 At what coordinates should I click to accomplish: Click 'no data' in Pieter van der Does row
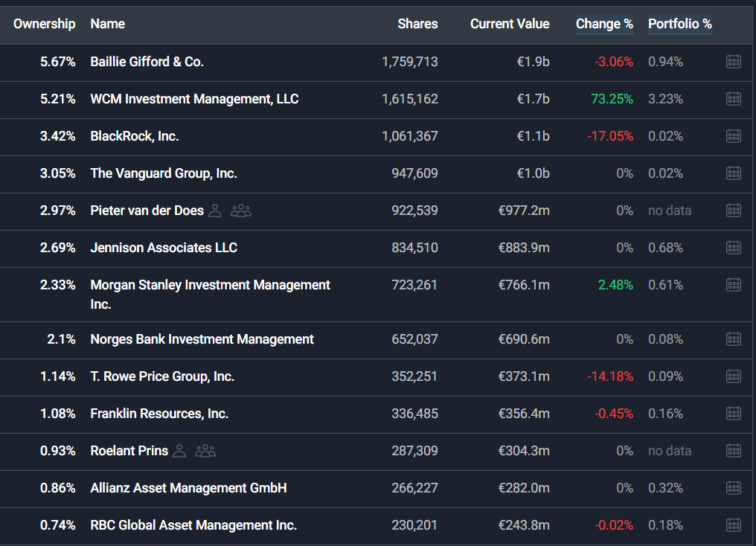coord(670,211)
